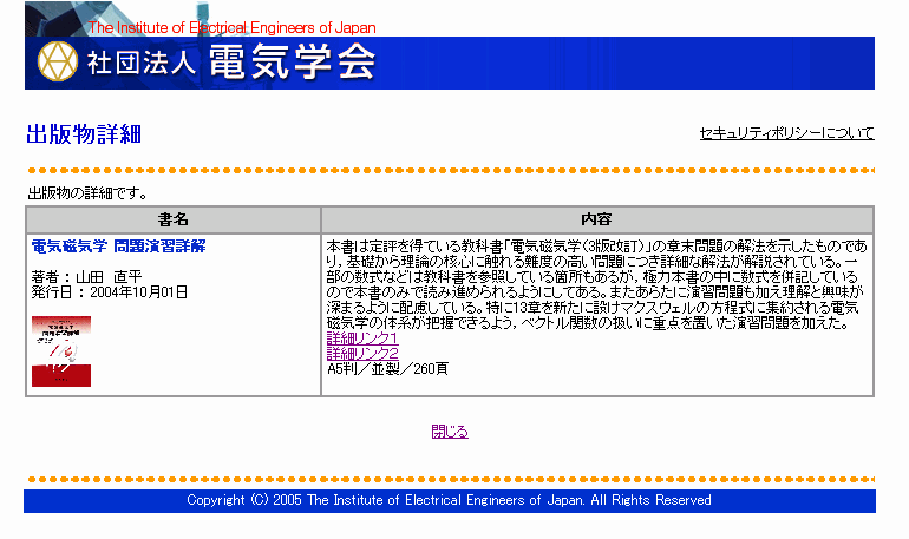
Task: Open the セキュリティポリシーについて link
Action: click(x=787, y=133)
